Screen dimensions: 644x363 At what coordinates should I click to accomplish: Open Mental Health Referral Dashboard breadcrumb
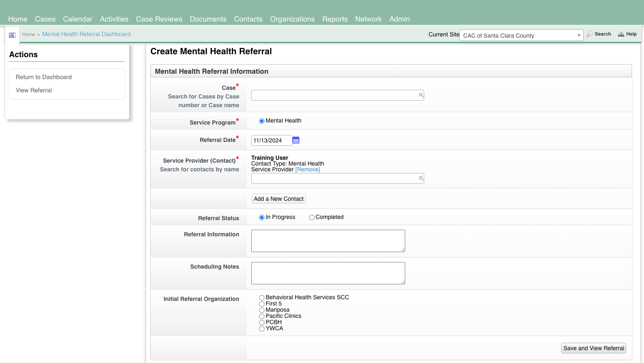pos(86,34)
